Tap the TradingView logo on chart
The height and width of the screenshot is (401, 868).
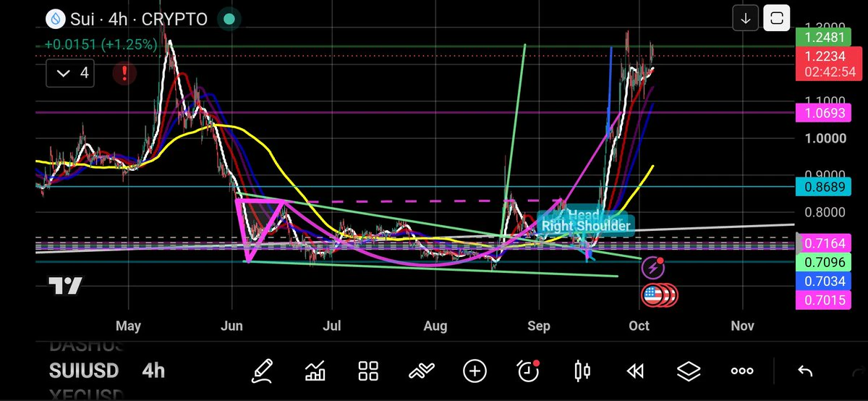click(x=65, y=286)
